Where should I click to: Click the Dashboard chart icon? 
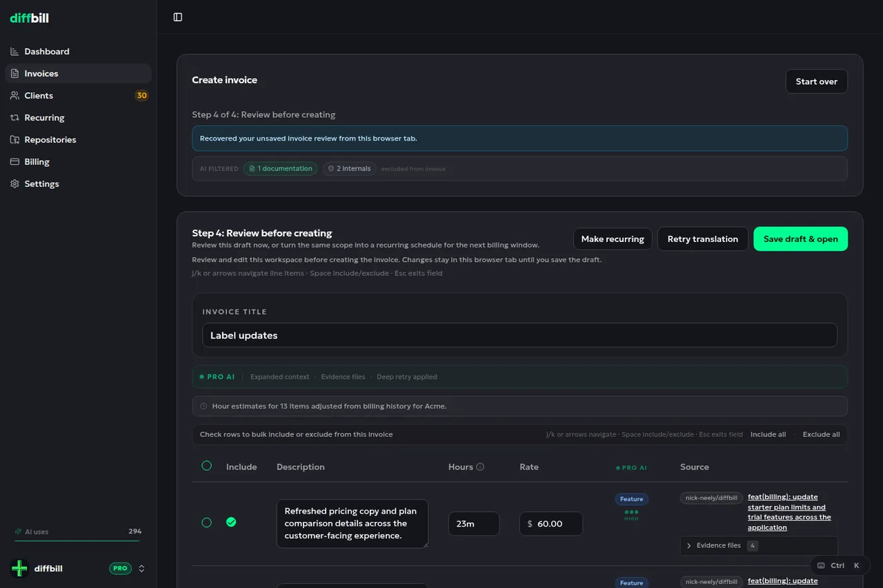14,52
